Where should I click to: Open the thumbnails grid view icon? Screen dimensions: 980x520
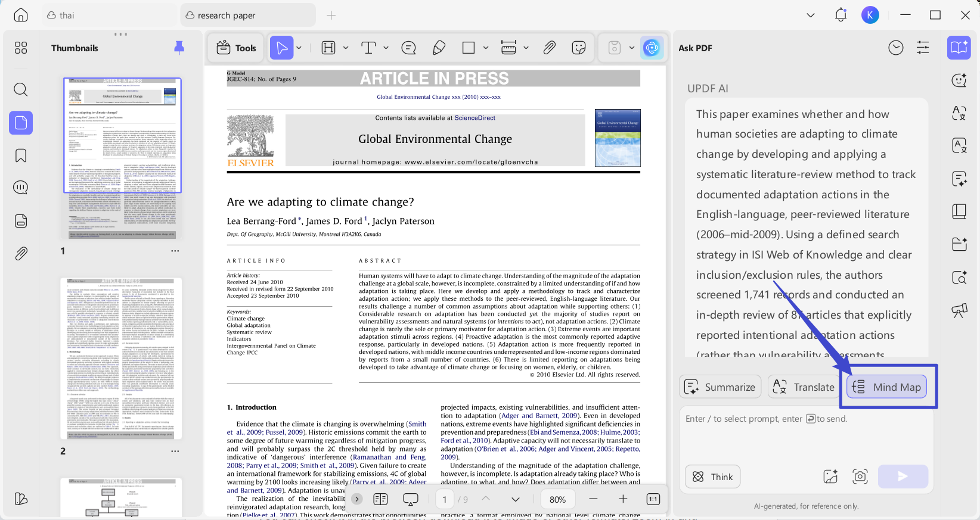(21, 48)
